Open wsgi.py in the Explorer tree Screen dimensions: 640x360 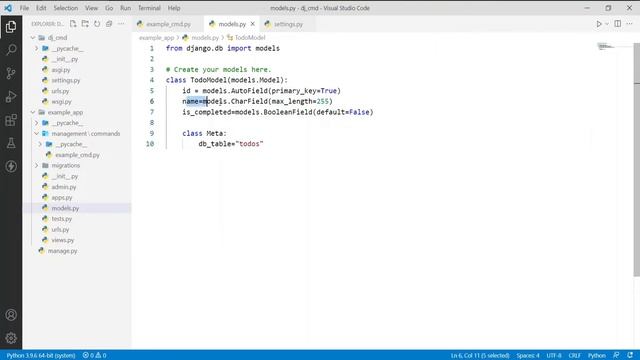point(62,102)
